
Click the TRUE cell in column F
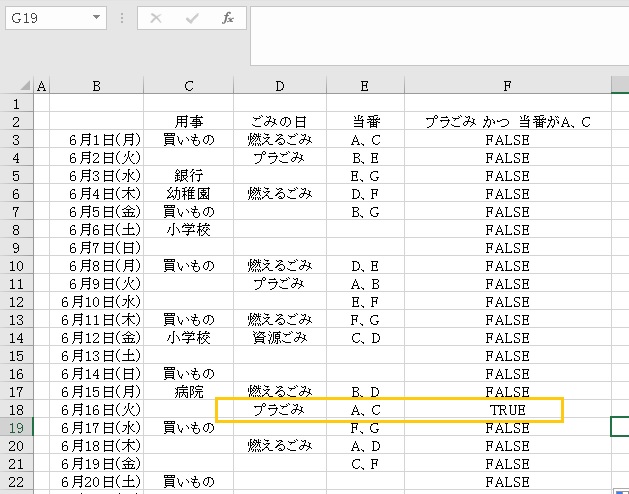coord(506,410)
